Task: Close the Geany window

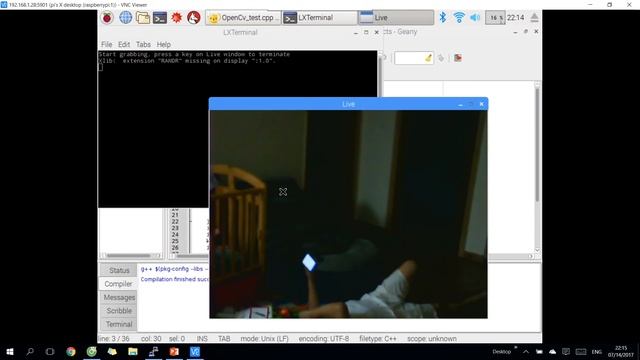Action: (x=536, y=31)
